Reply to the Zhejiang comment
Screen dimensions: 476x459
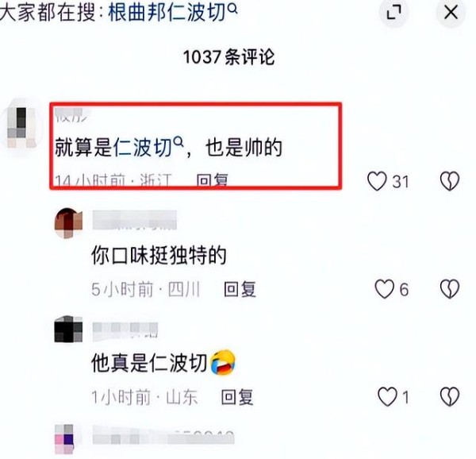click(x=212, y=180)
